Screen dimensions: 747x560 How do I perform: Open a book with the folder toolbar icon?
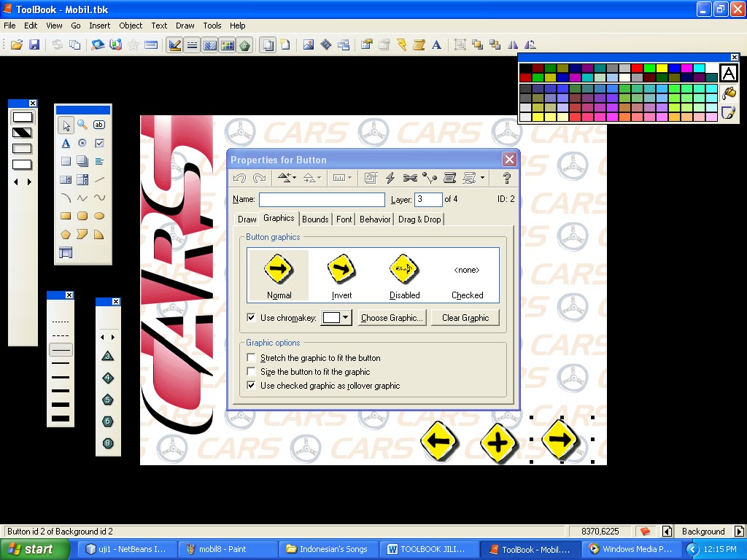[17, 44]
